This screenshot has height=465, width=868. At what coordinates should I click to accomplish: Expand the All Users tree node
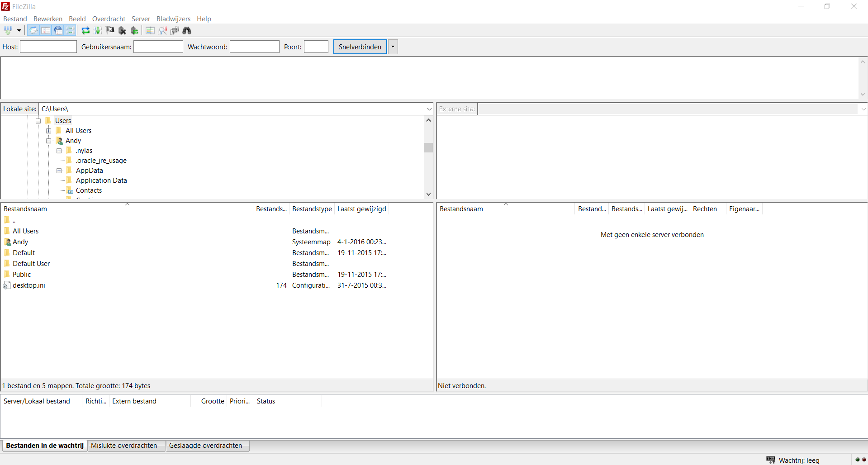coord(49,131)
